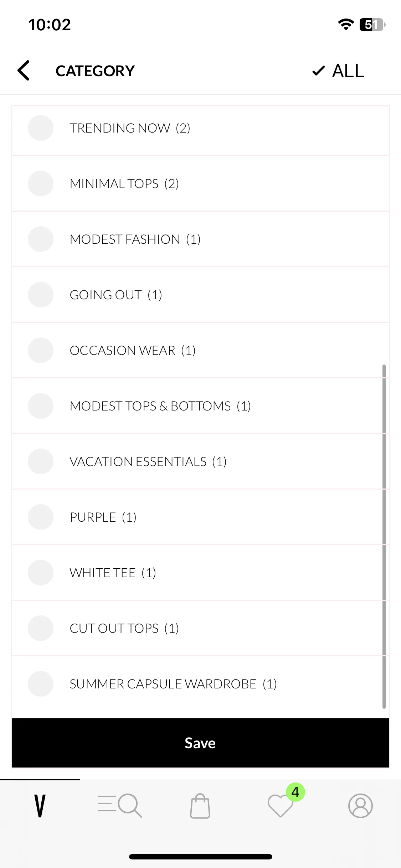Click the vertical scrollbar on list
This screenshot has height=868, width=401.
(x=384, y=536)
